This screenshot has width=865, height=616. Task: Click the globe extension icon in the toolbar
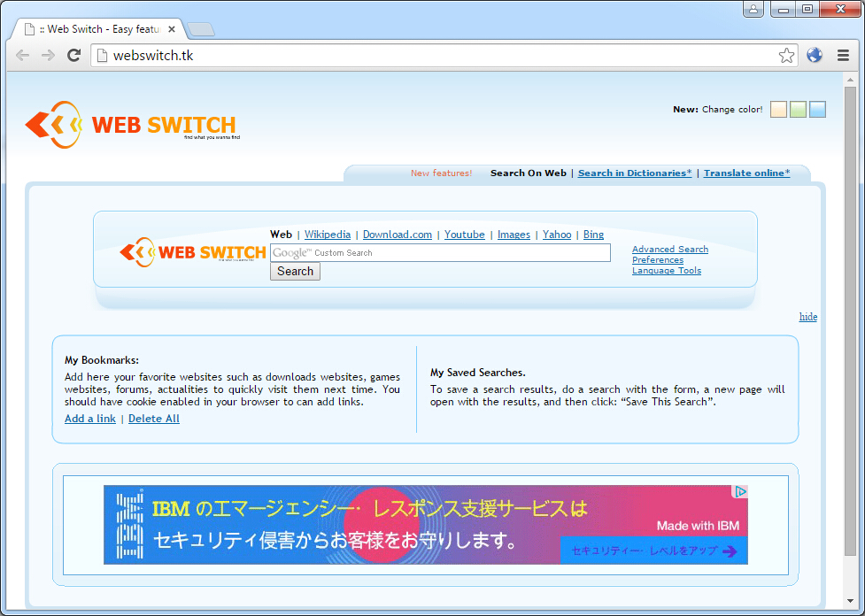815,55
